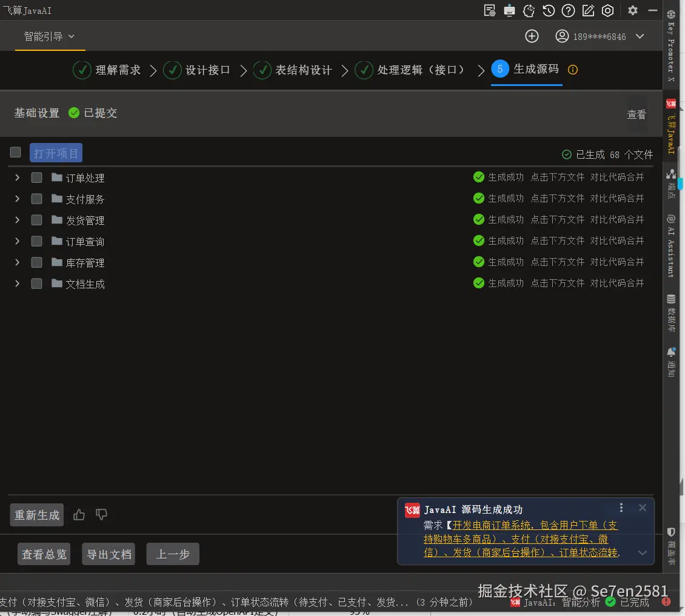Open AI Assistant side panel
The image size is (685, 616).
click(671, 246)
